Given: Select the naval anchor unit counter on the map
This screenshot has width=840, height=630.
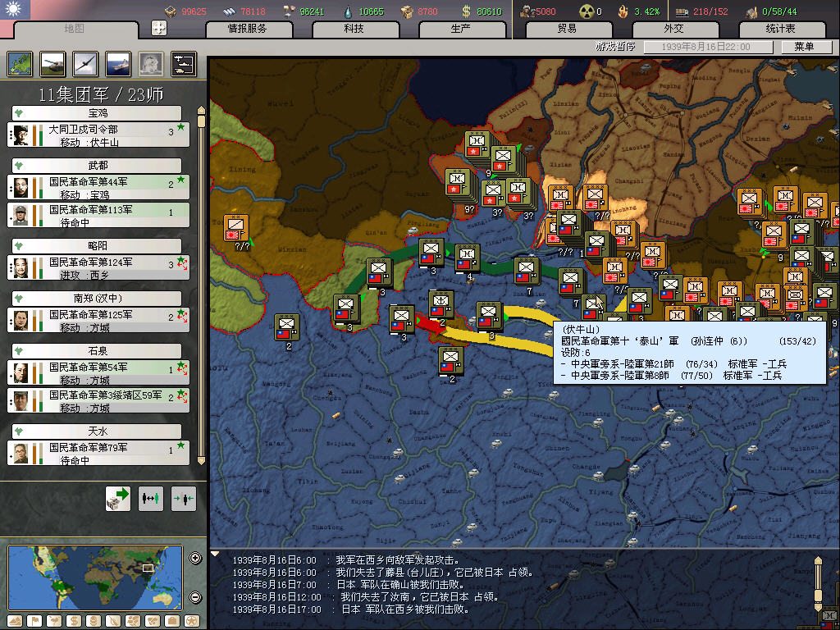Looking at the screenshot, I should coord(441,304).
